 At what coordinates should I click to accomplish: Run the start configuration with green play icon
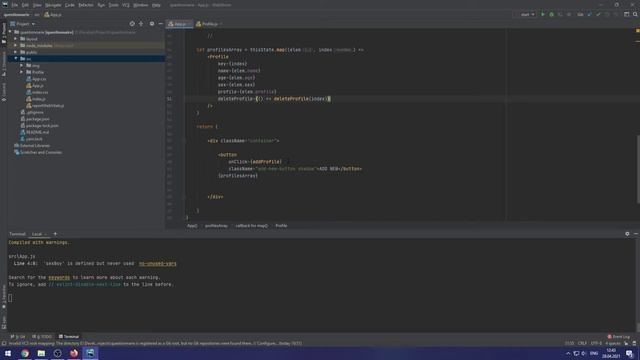[x=543, y=14]
